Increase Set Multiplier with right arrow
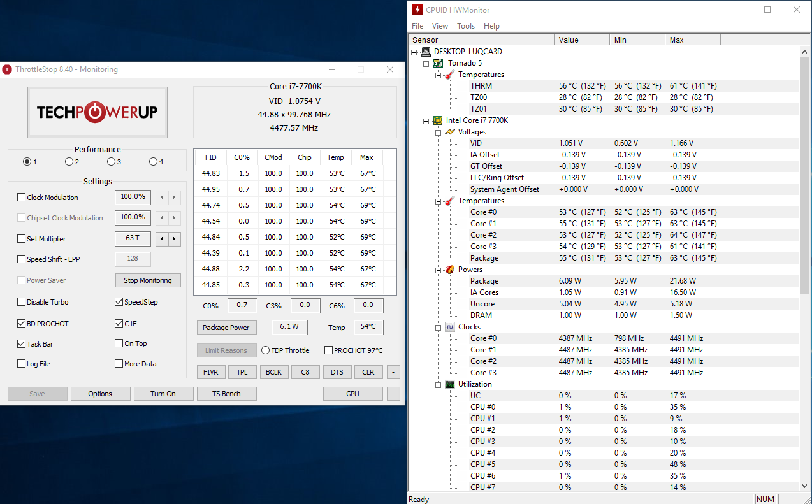812x504 pixels. point(175,239)
